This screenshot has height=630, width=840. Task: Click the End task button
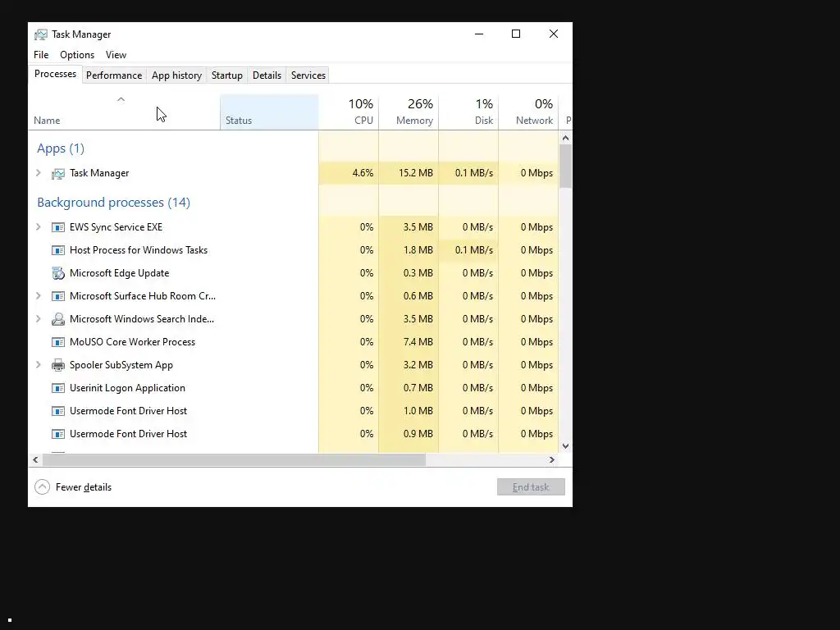tap(531, 487)
